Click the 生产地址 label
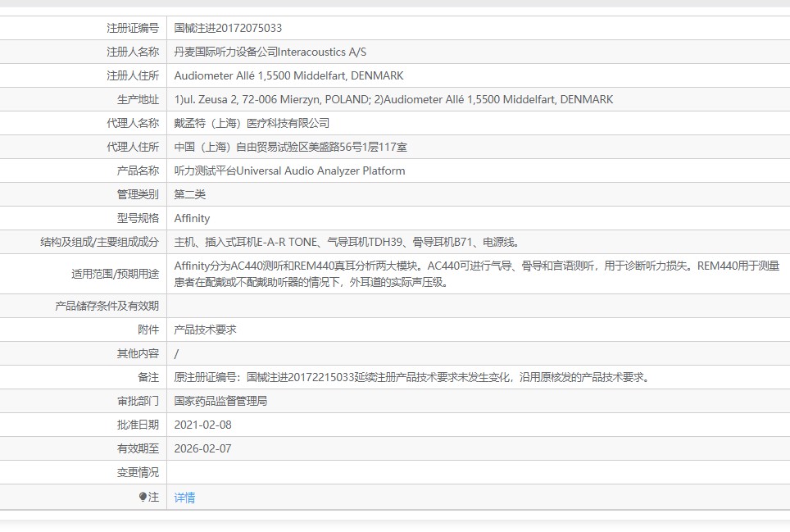Screen dimensions: 790x532 138,99
